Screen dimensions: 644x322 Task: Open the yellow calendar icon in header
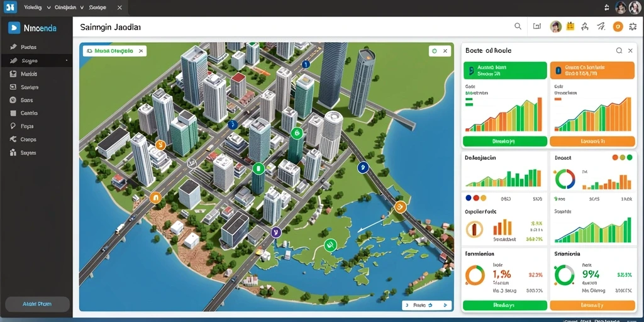[x=570, y=26]
